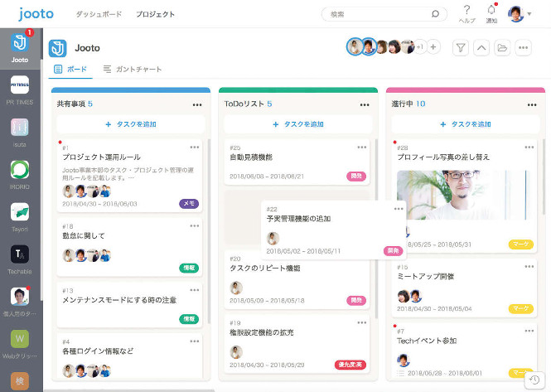551x392 pixels.
Task: Go to ダッシュボード in the top navigation
Action: click(99, 14)
